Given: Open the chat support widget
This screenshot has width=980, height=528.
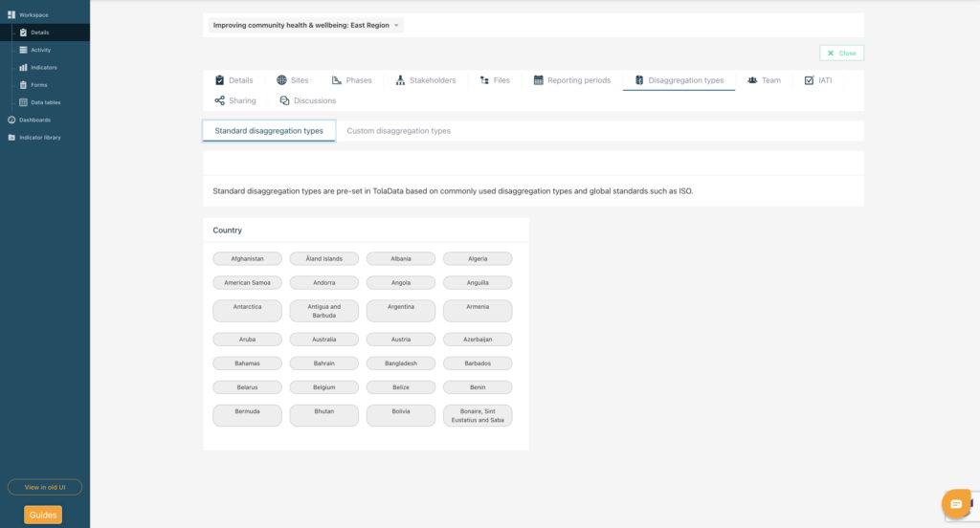Looking at the screenshot, I should [x=956, y=504].
